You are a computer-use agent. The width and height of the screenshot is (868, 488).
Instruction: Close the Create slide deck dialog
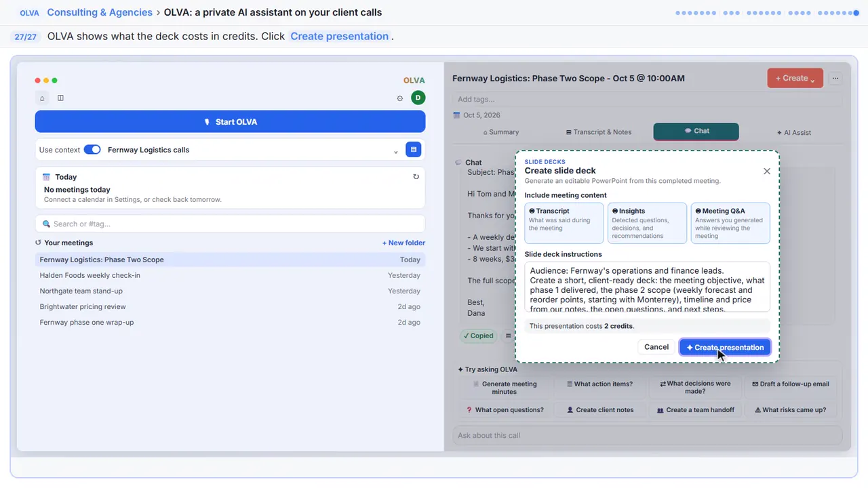coord(767,171)
